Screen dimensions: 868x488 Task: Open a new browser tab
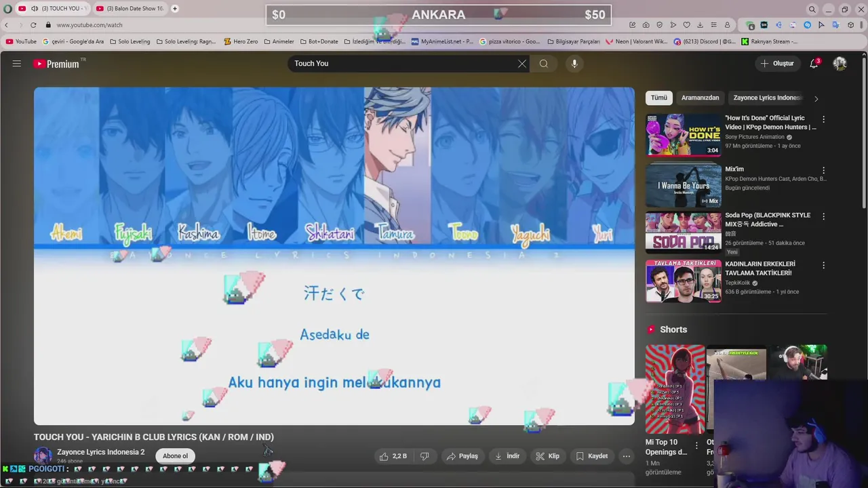pos(175,9)
